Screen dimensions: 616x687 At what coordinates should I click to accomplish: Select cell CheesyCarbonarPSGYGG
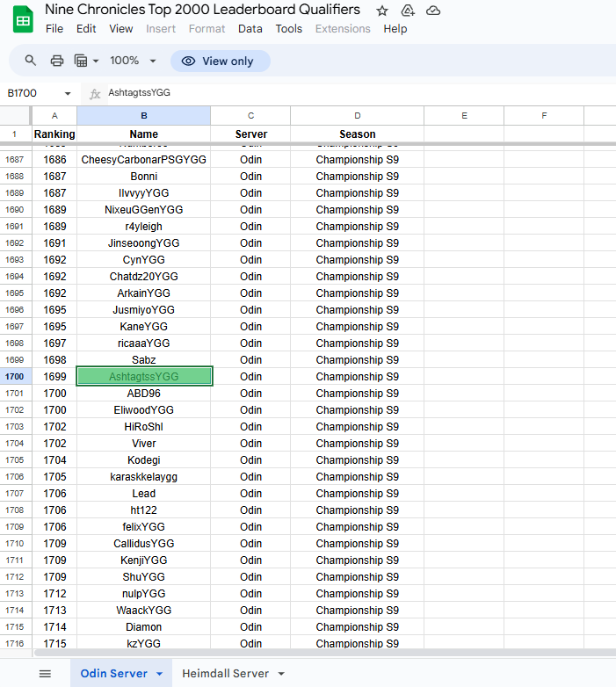[144, 160]
